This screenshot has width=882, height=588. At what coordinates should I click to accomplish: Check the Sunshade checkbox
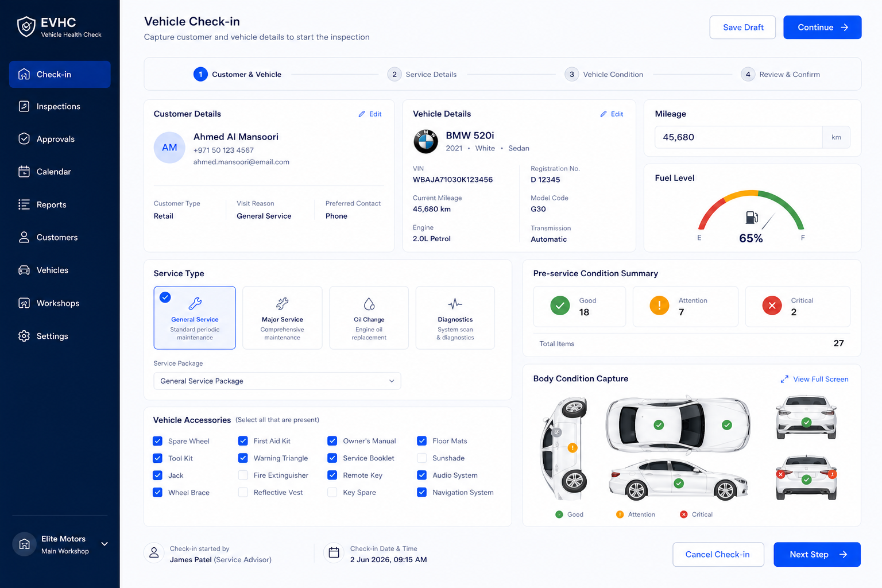(x=421, y=458)
